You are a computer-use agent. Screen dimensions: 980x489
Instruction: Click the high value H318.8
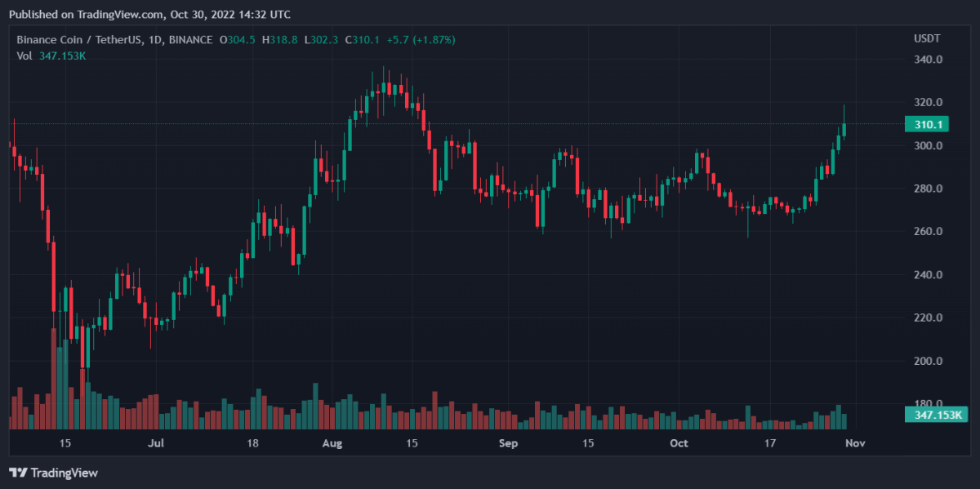[x=280, y=39]
